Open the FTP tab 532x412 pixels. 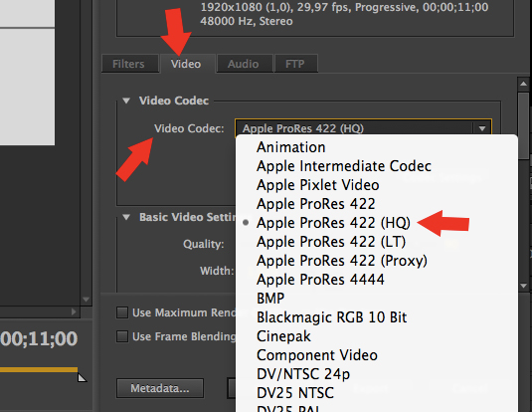point(295,64)
